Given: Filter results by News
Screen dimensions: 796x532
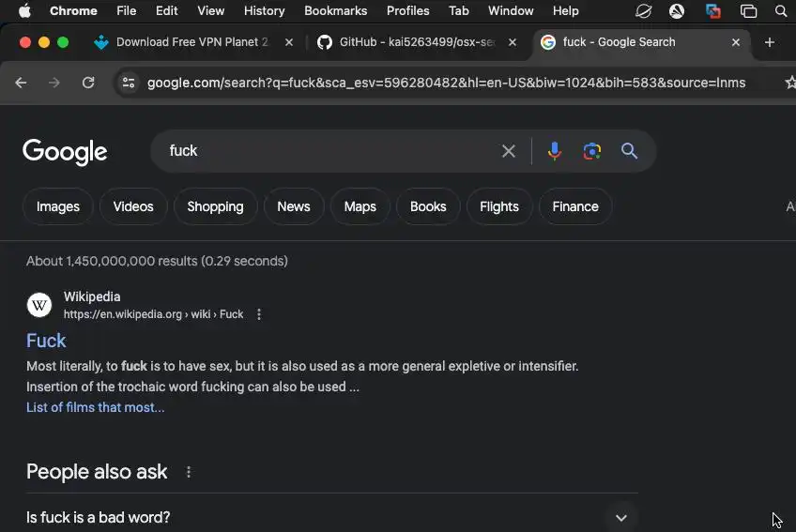Looking at the screenshot, I should [294, 206].
